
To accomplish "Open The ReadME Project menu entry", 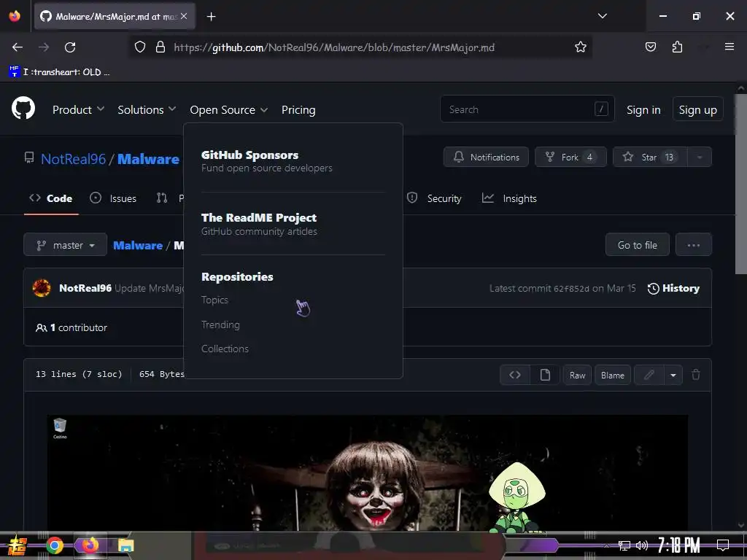I will tap(259, 224).
